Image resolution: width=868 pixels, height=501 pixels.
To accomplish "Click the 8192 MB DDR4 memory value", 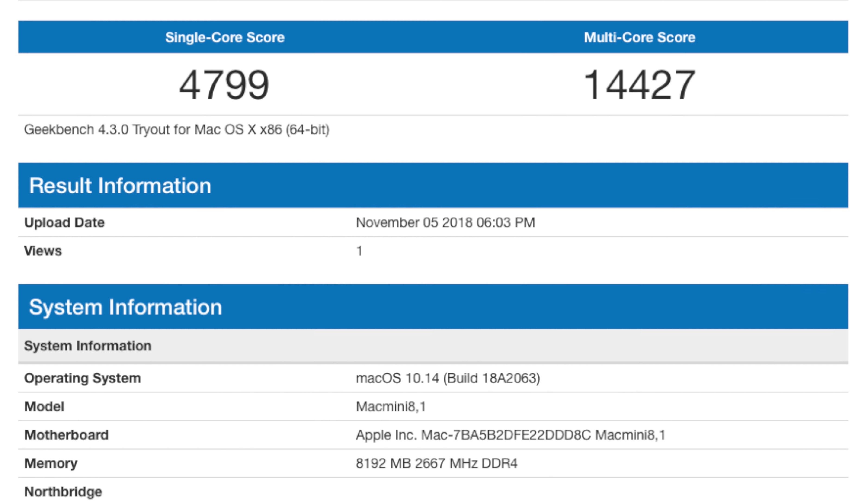I will coord(436,463).
